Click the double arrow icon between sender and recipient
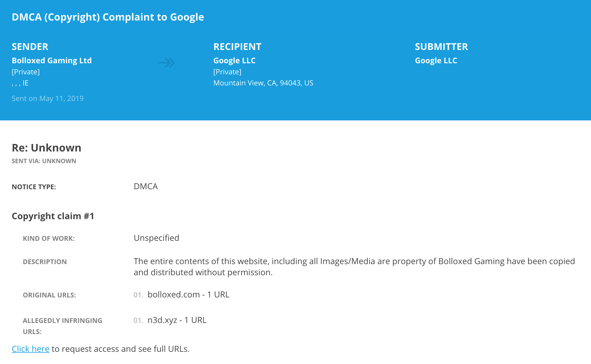This screenshot has width=591, height=364. pyautogui.click(x=166, y=63)
